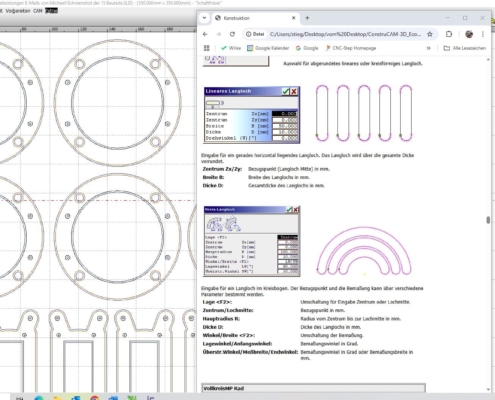495x400 pixels.
Task: Click 'Überstr.Winkel/Meßbreite/Endwinkel:' label
Action: (250, 352)
